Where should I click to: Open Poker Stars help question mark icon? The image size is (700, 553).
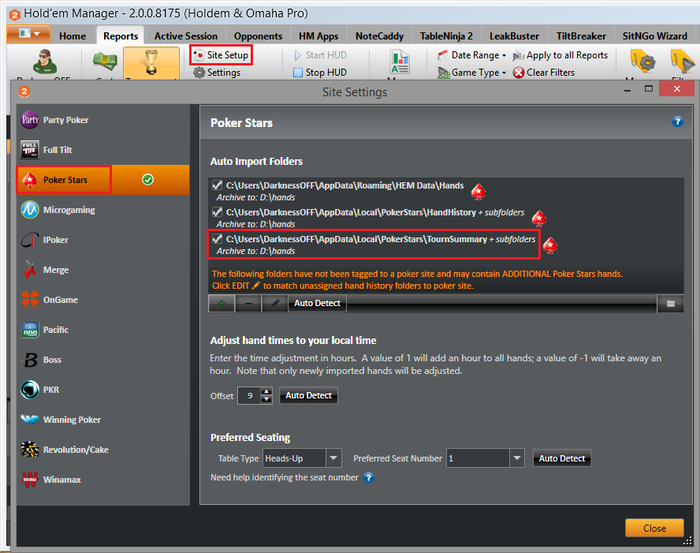677,121
